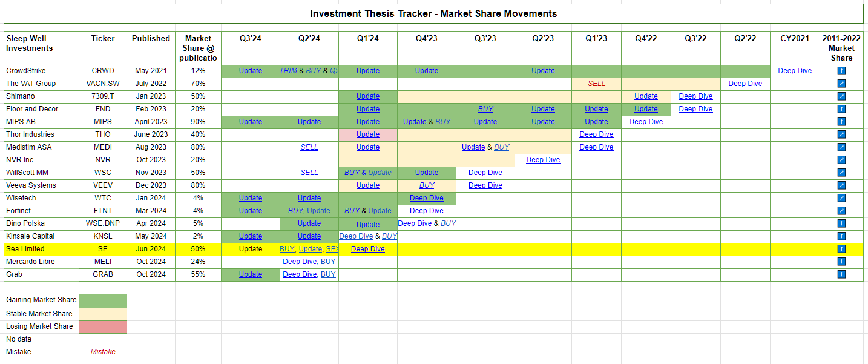This screenshot has width=868, height=364.
Task: Open Floor and Decor BUY link
Action: pyautogui.click(x=485, y=109)
